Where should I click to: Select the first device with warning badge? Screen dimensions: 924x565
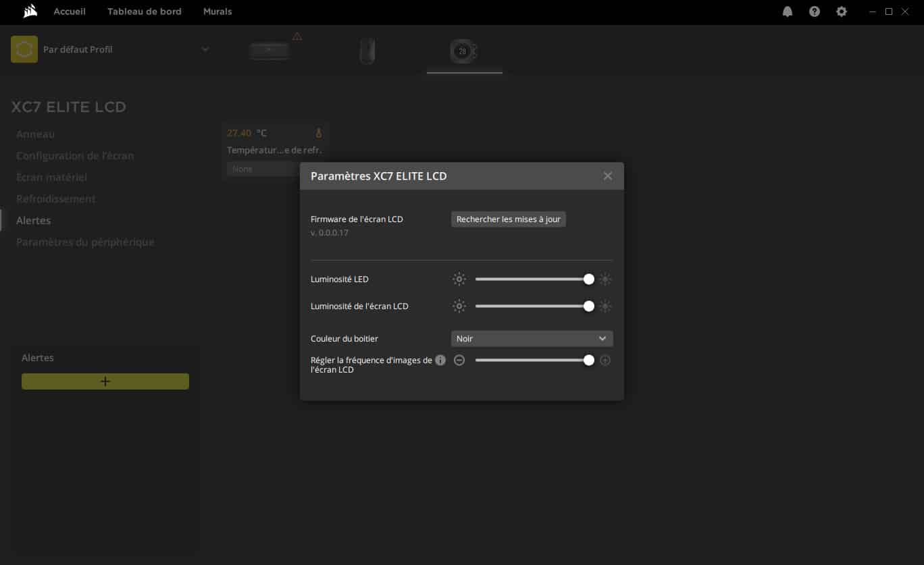[269, 51]
